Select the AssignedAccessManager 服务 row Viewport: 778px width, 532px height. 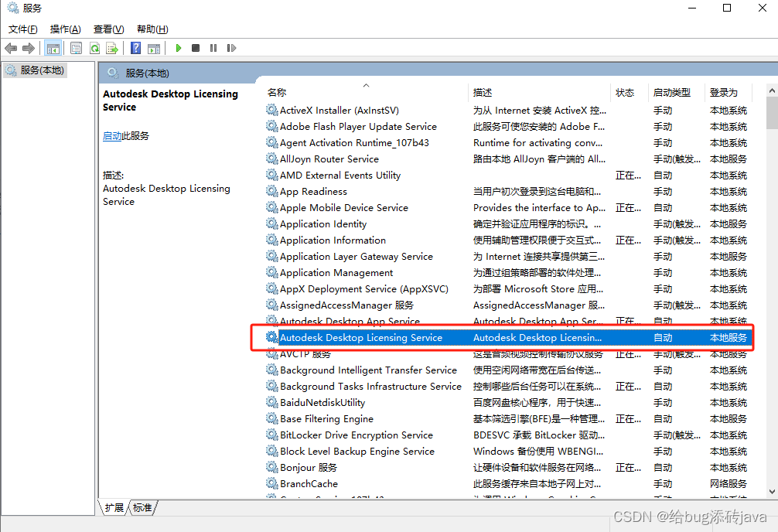pos(509,305)
